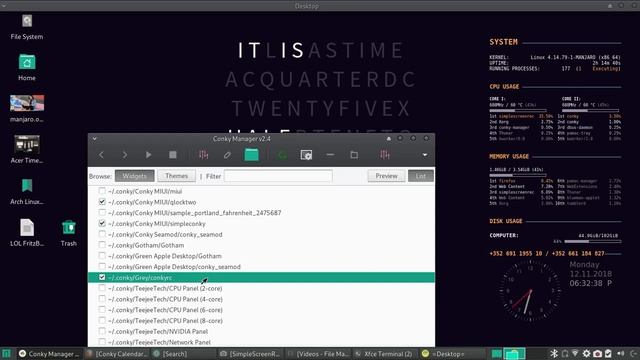This screenshot has height=360, width=640.
Task: Switch to [Videos - File Ma... taskbar entry
Action: click(317, 353)
